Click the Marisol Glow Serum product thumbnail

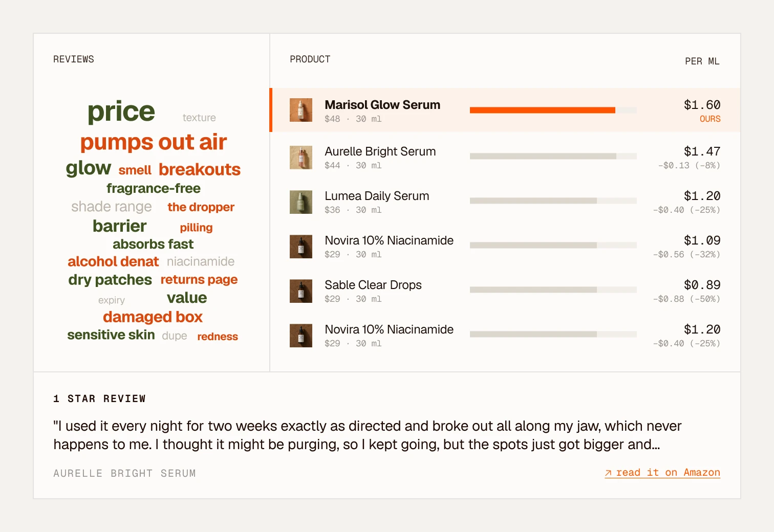coord(301,110)
